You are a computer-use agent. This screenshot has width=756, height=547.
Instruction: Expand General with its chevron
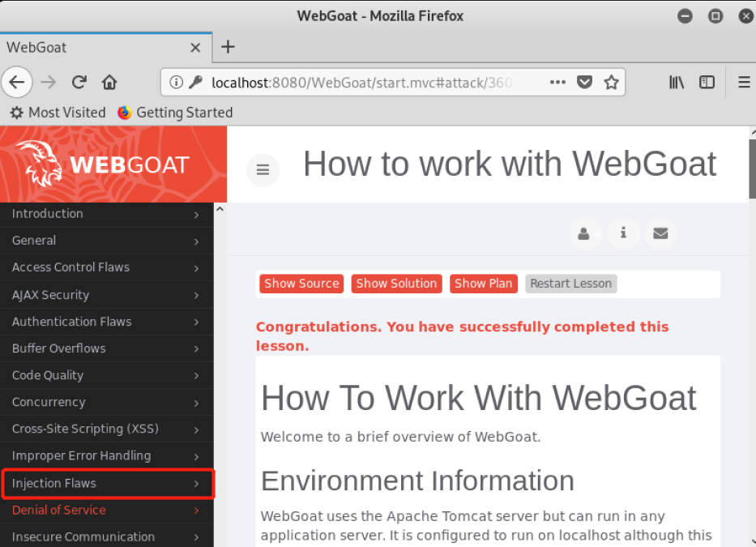tap(196, 241)
